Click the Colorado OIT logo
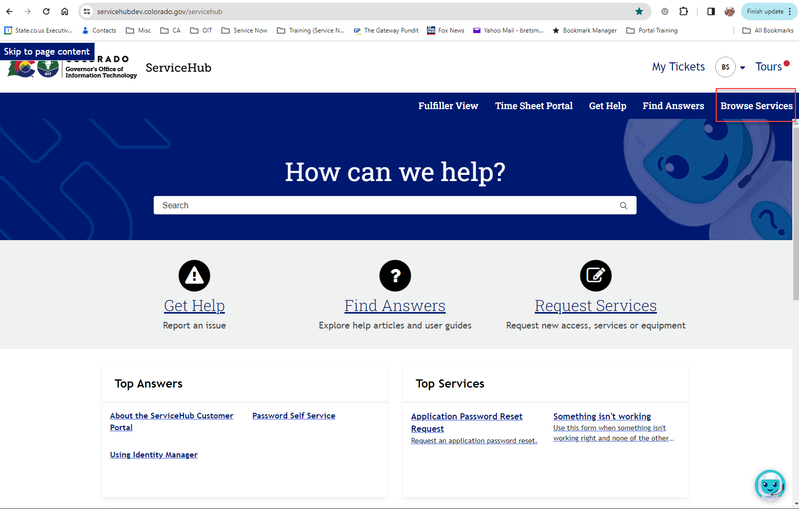 pyautogui.click(x=72, y=67)
